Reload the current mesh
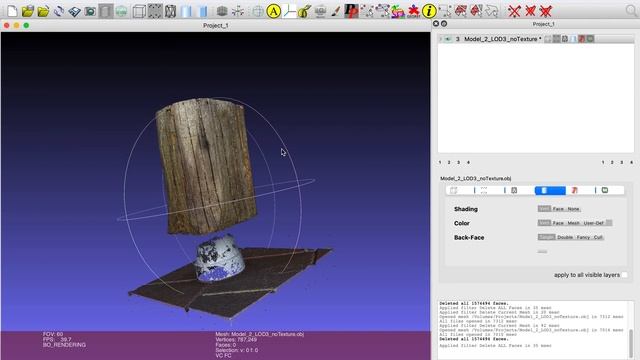 click(x=59, y=11)
